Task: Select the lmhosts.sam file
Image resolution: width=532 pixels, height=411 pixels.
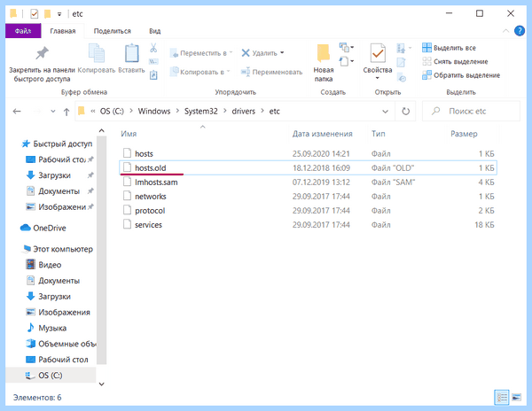Action: pos(308,182)
